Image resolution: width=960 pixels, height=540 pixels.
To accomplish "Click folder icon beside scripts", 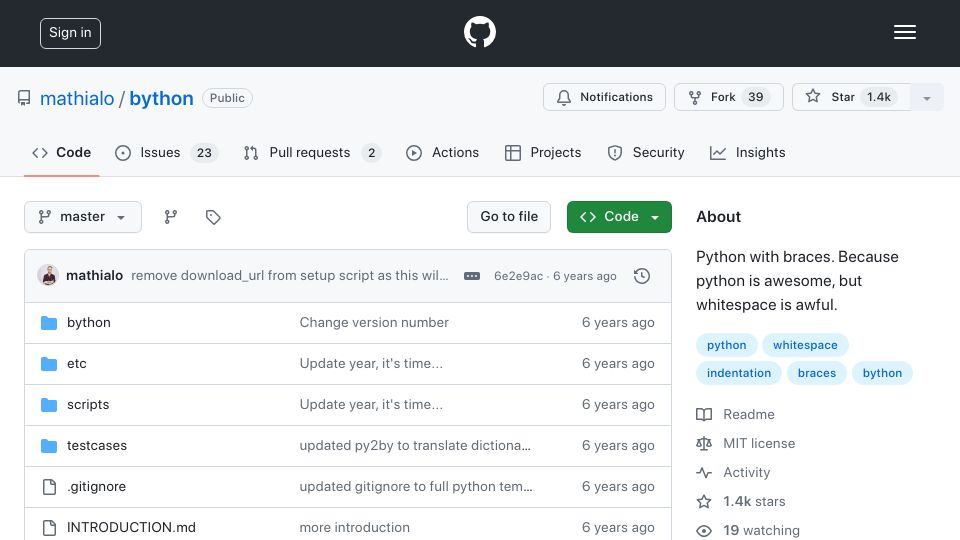I will coord(49,405).
